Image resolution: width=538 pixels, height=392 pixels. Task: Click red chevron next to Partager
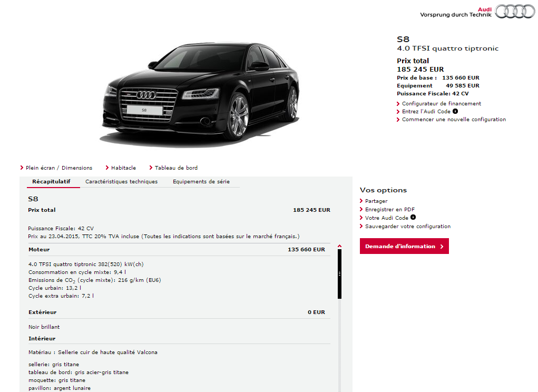[361, 201]
